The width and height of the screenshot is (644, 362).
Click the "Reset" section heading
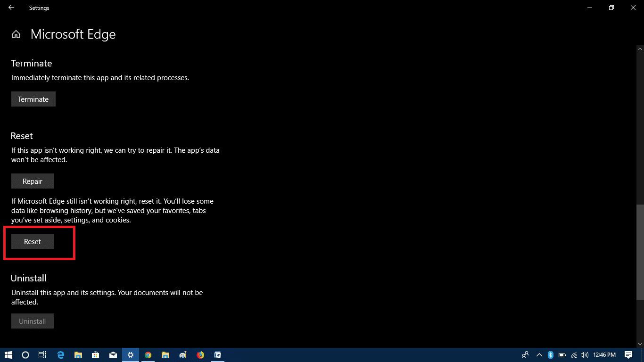pyautogui.click(x=22, y=136)
